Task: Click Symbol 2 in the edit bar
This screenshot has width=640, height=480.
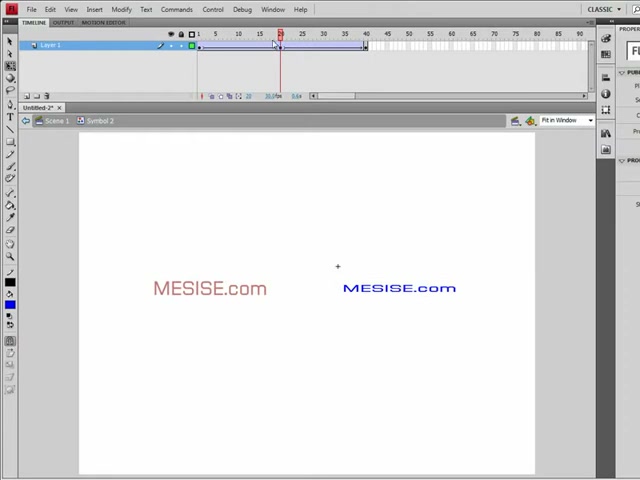Action: click(96, 121)
